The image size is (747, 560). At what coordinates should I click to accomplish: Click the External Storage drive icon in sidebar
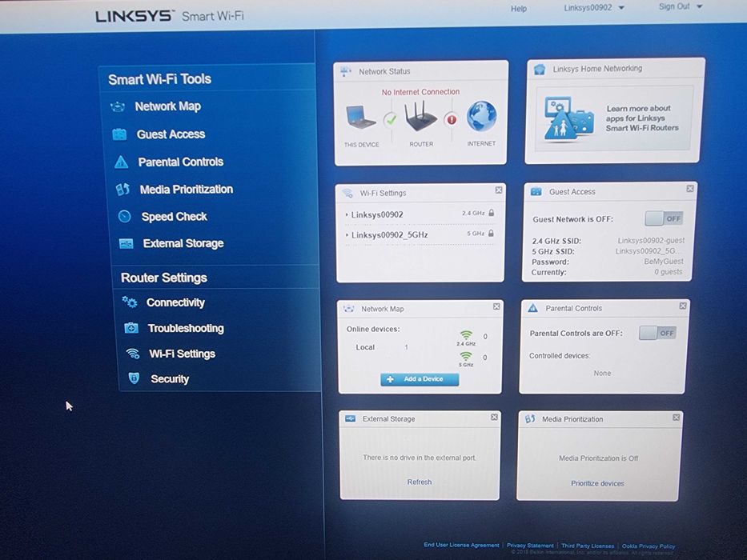click(127, 244)
